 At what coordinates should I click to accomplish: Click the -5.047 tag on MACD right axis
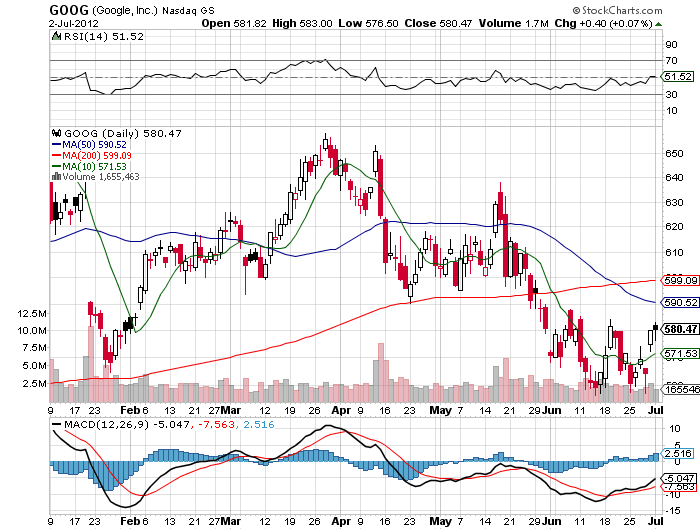tap(679, 477)
